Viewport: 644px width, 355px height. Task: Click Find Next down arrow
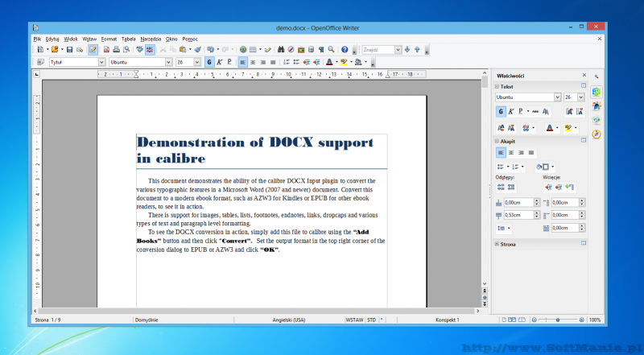tap(407, 49)
